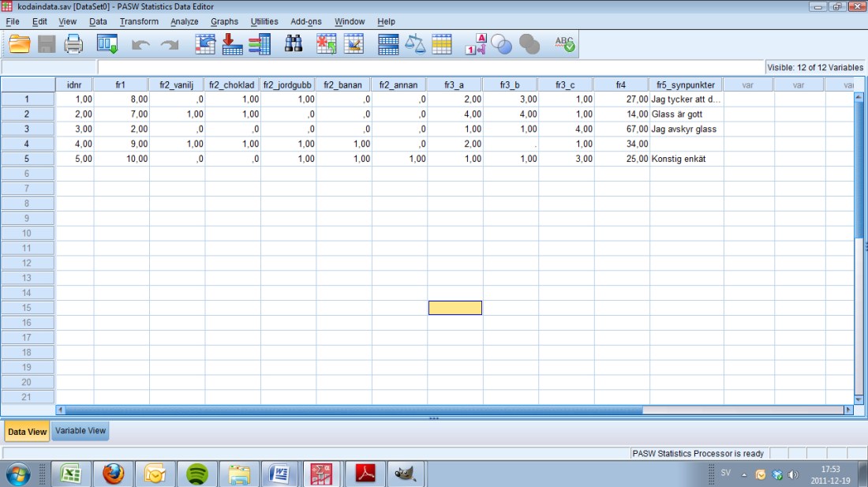Select the fr2_choklad column header

233,84
